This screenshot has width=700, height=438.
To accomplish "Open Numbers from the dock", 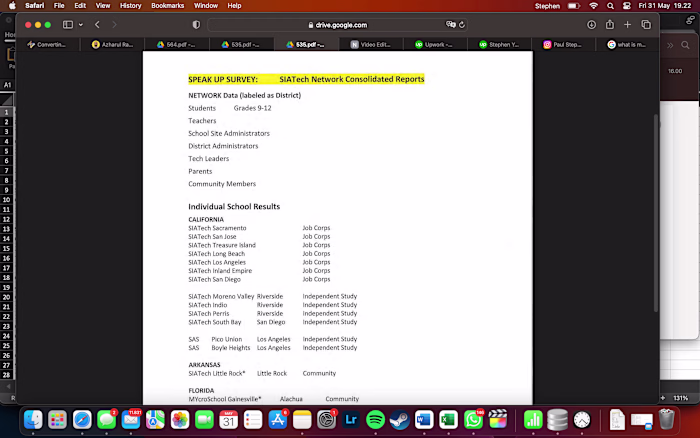I will [x=533, y=420].
